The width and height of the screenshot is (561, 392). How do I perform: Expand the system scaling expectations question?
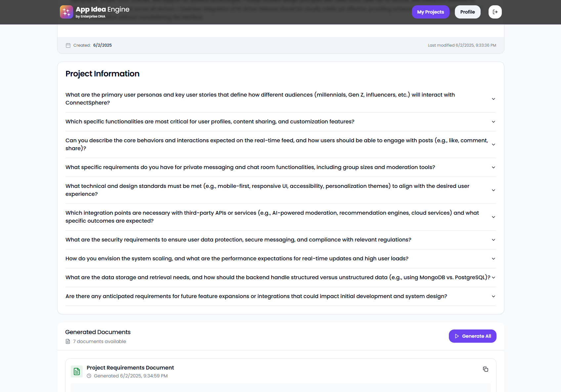493,259
